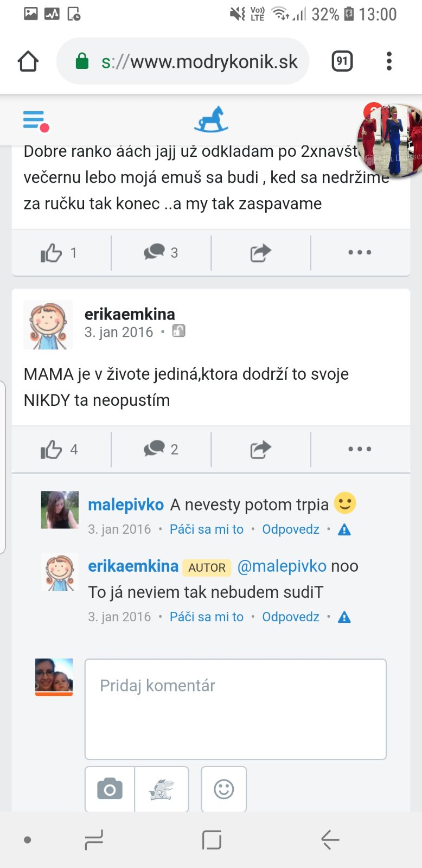Open the hamburger menu with notification dot
This screenshot has height=868, width=422.
[x=35, y=120]
